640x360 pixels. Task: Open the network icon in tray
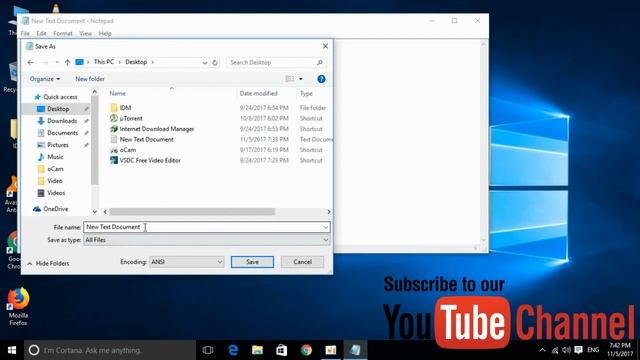coord(555,350)
